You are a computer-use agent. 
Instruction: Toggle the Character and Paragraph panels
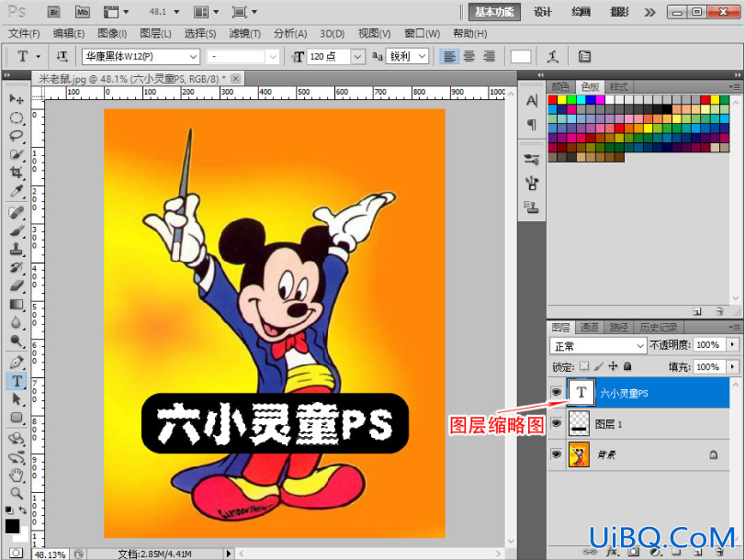click(584, 57)
